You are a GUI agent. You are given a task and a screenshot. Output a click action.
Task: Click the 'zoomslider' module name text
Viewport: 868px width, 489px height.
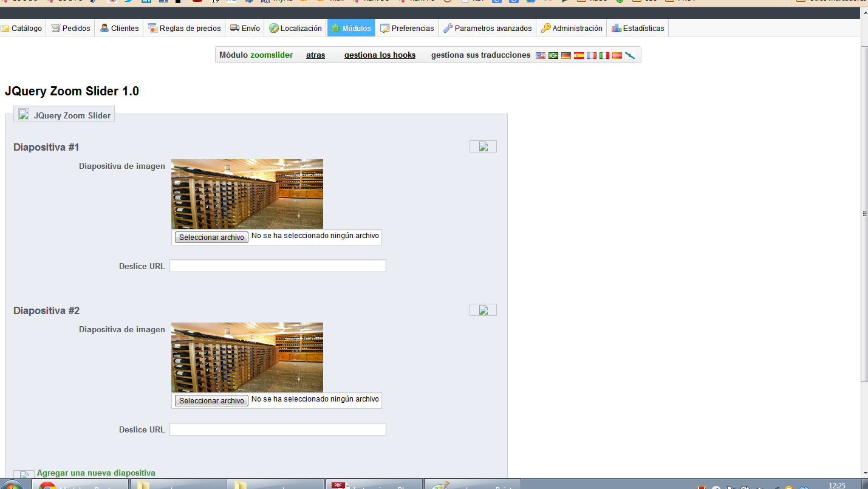272,55
